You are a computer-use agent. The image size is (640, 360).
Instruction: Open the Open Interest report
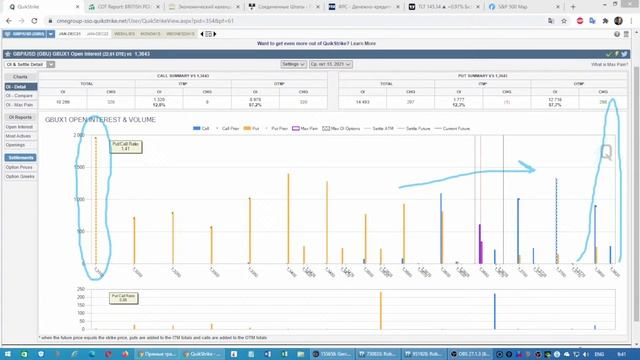pos(21,127)
